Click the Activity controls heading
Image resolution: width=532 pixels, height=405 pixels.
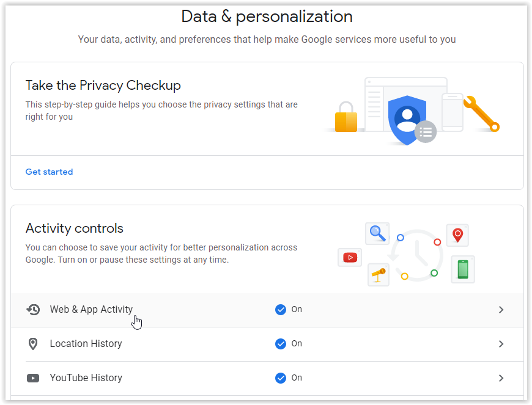coord(75,228)
